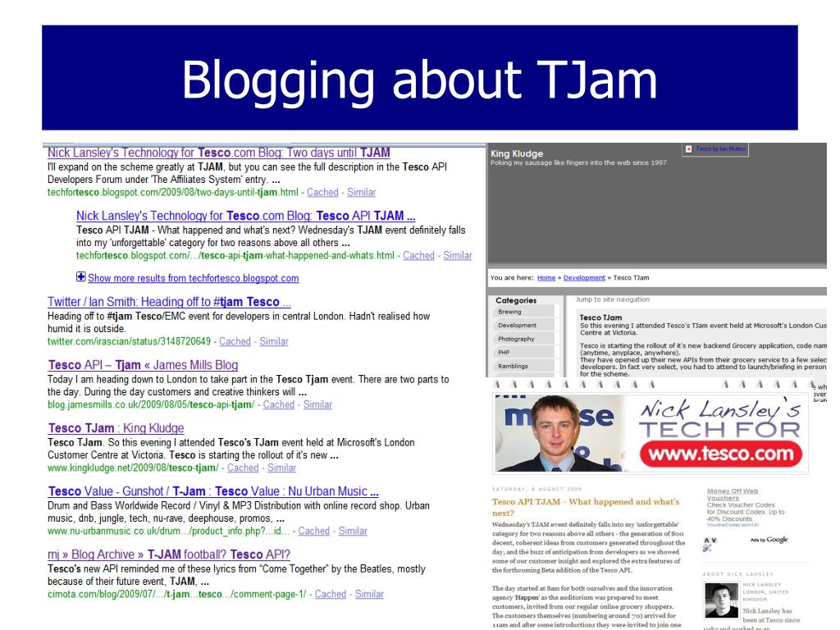Image resolution: width=840 pixels, height=630 pixels.
Task: Open 'Tesco API TJAM - What happened' post heading
Action: pos(586,507)
